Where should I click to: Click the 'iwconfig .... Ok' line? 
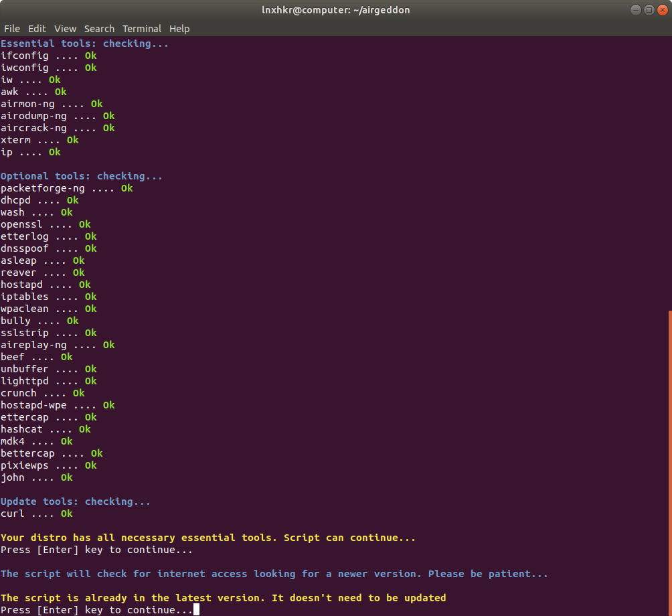pyautogui.click(x=48, y=68)
